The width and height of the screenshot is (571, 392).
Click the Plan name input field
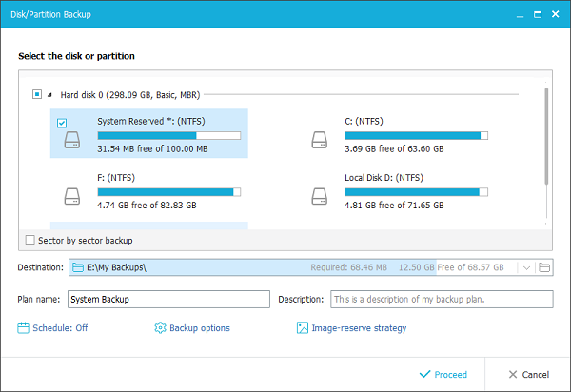(169, 299)
